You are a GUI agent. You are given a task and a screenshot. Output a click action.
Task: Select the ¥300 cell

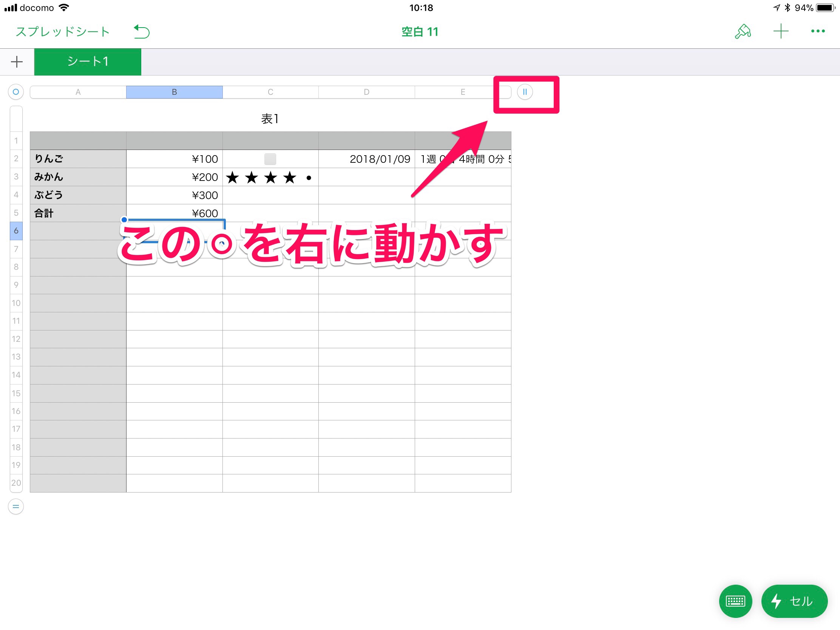(174, 195)
